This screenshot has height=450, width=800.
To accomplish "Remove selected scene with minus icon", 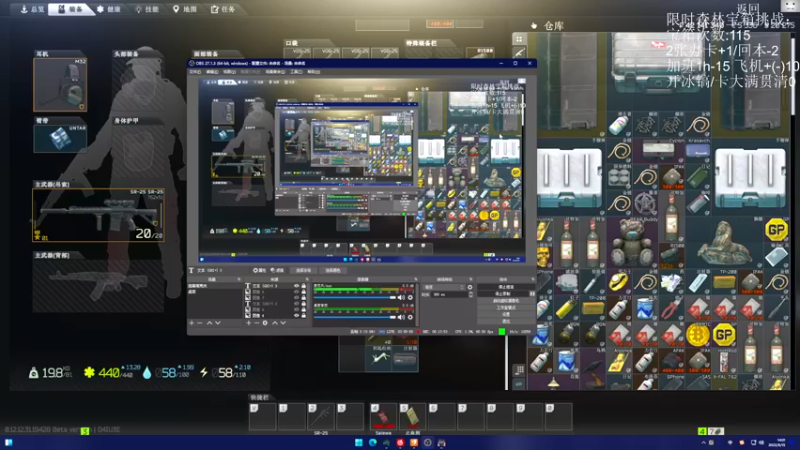I will coord(199,323).
